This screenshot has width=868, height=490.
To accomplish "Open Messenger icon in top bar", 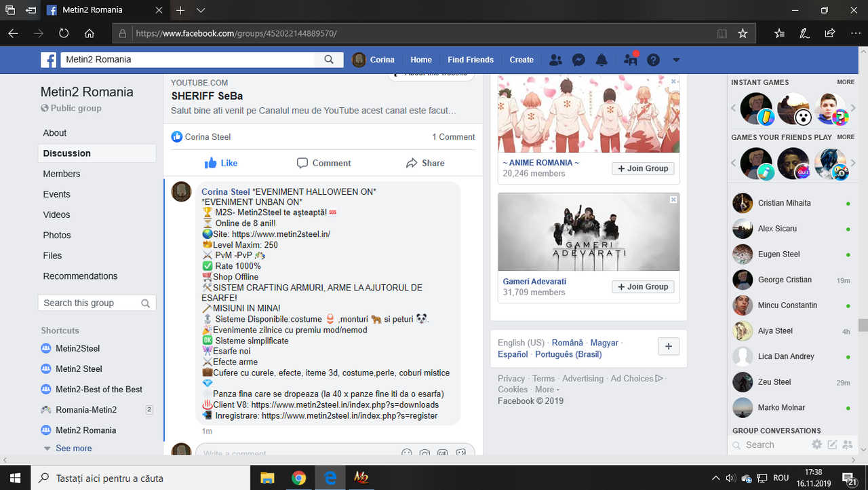I will point(578,60).
